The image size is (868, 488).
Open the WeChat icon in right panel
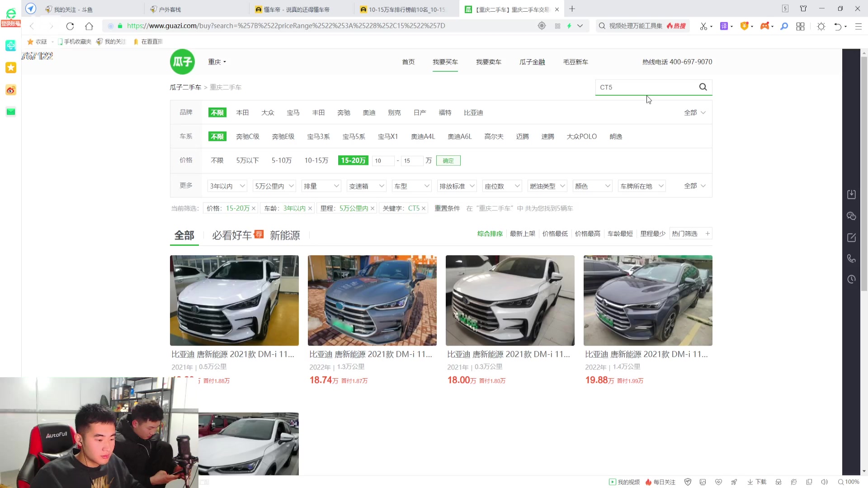(851, 216)
